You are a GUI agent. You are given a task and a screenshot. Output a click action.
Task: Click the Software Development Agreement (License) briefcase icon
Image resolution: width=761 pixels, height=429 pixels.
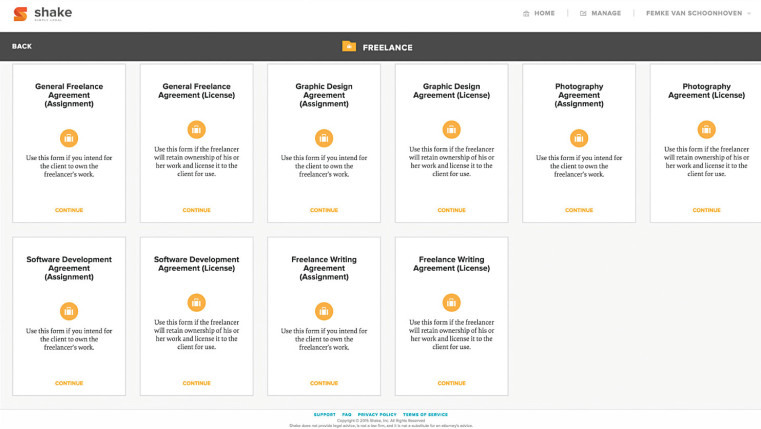click(x=197, y=302)
